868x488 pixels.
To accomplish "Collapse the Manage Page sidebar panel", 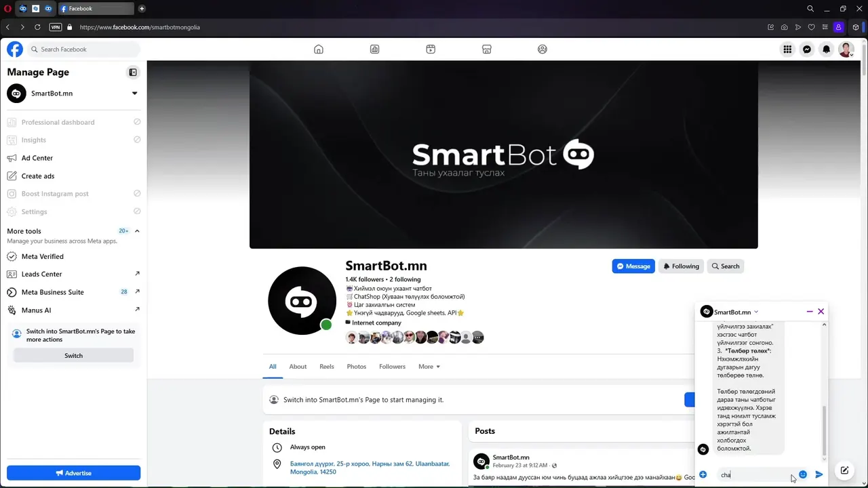I will point(133,73).
